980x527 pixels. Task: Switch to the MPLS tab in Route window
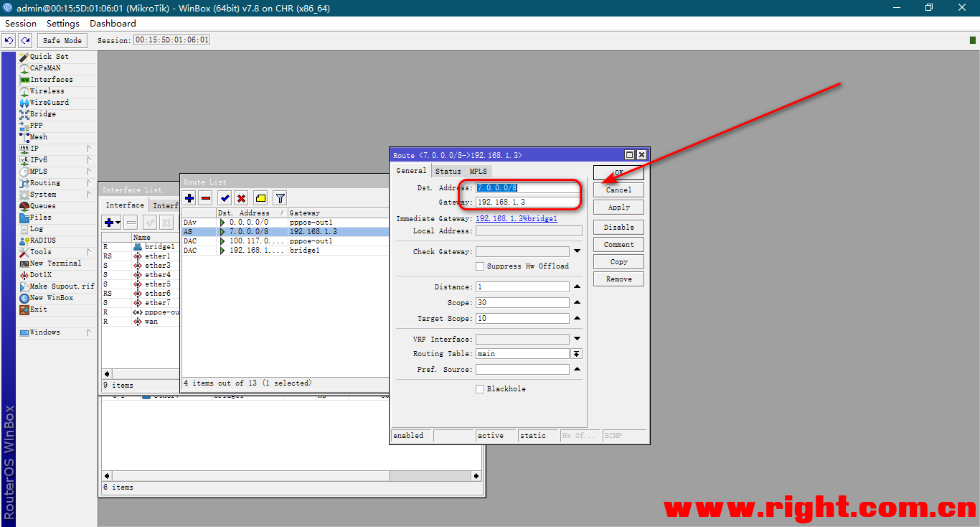click(x=478, y=172)
